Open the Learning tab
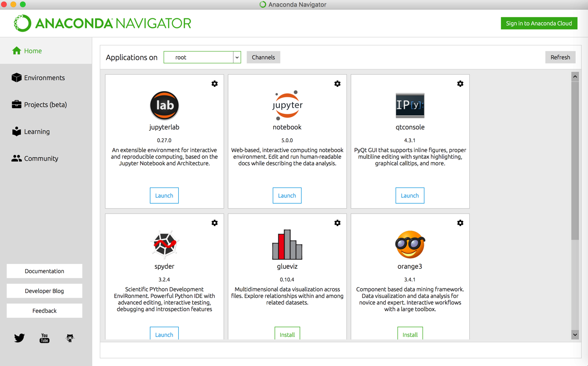 tap(46, 131)
